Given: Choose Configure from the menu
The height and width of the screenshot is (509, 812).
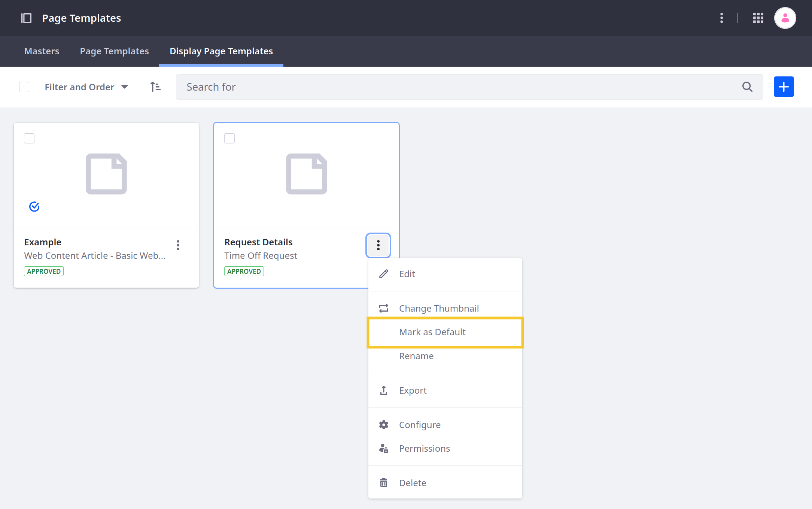Looking at the screenshot, I should (445, 425).
